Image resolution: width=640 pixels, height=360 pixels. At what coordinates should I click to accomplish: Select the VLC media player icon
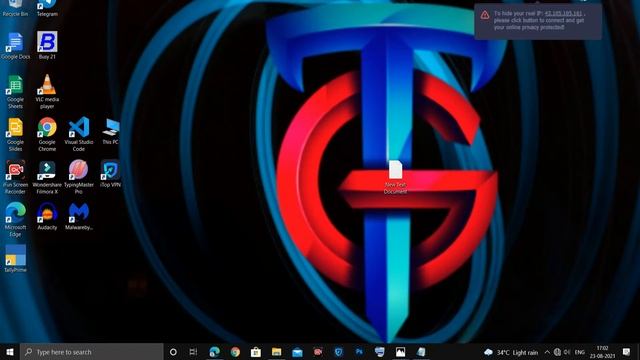47,92
